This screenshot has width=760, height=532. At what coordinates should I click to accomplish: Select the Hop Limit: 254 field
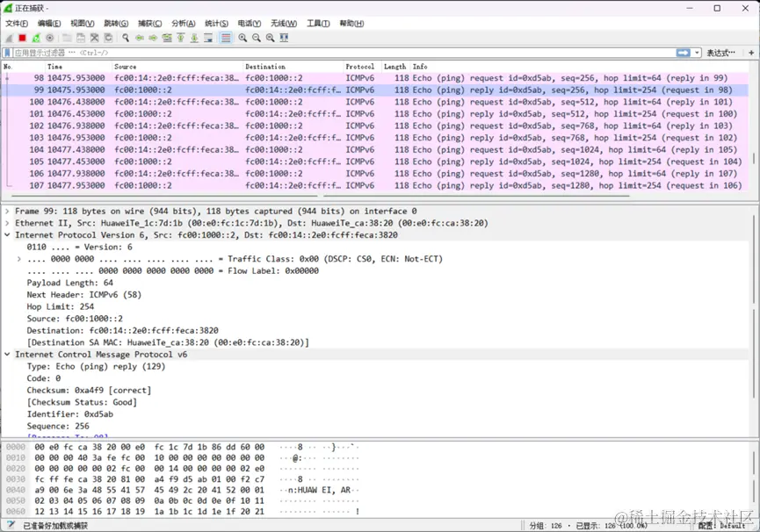click(x=61, y=306)
